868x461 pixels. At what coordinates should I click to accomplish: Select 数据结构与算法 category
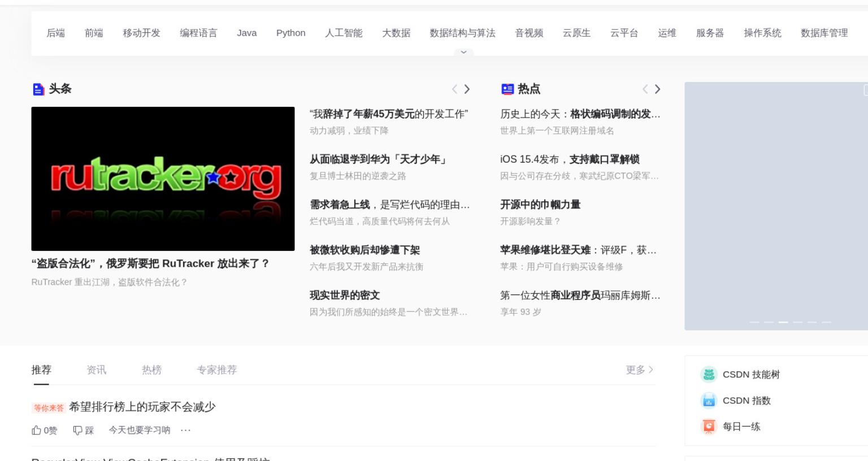tap(463, 33)
